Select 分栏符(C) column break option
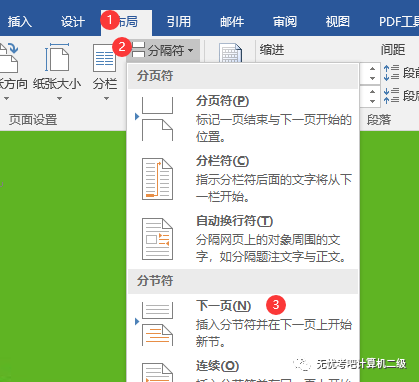This screenshot has width=419, height=382. [x=243, y=179]
